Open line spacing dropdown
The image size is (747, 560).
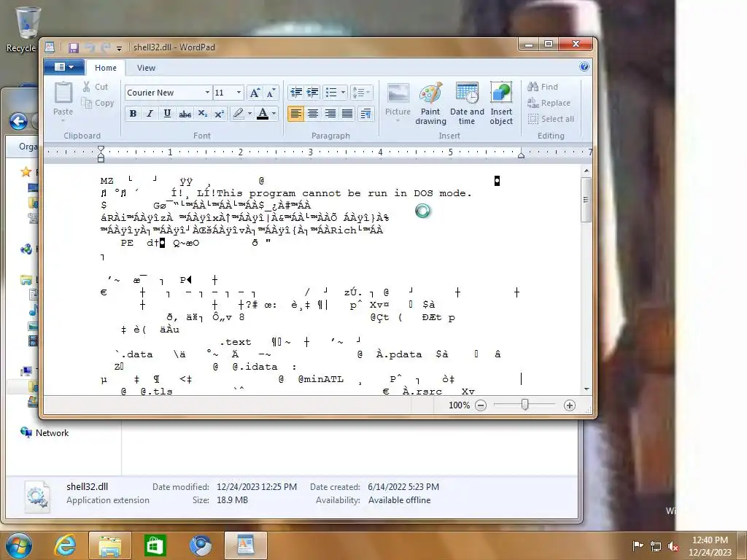click(360, 93)
